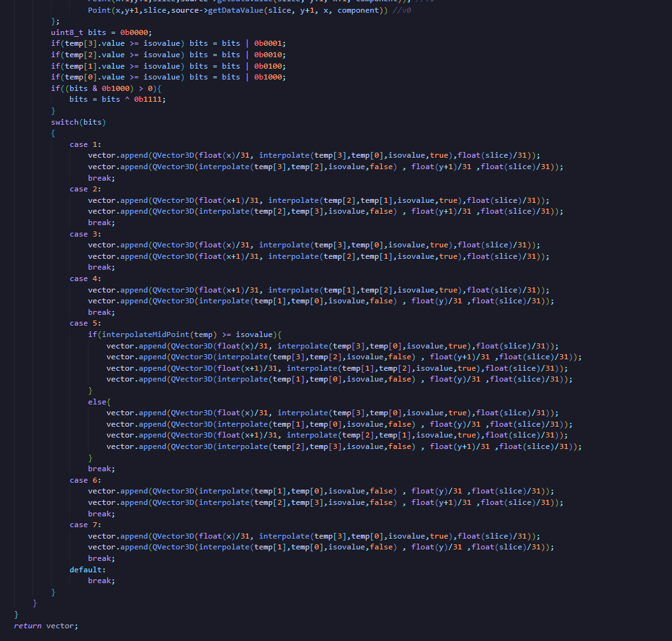
Task: Click the 'default:' label
Action: tap(88, 570)
